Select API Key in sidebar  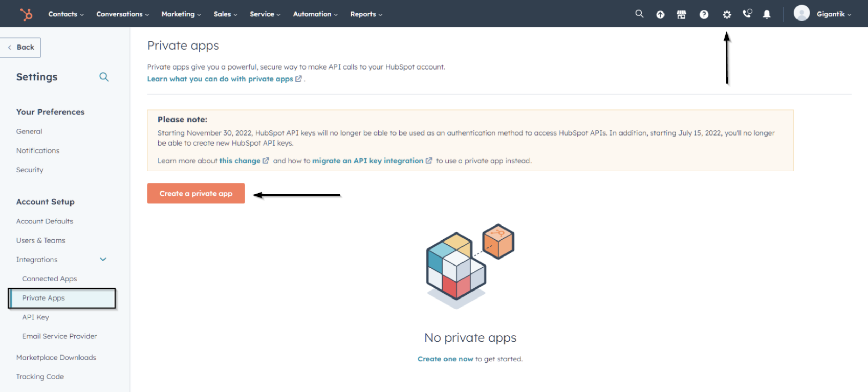click(35, 317)
